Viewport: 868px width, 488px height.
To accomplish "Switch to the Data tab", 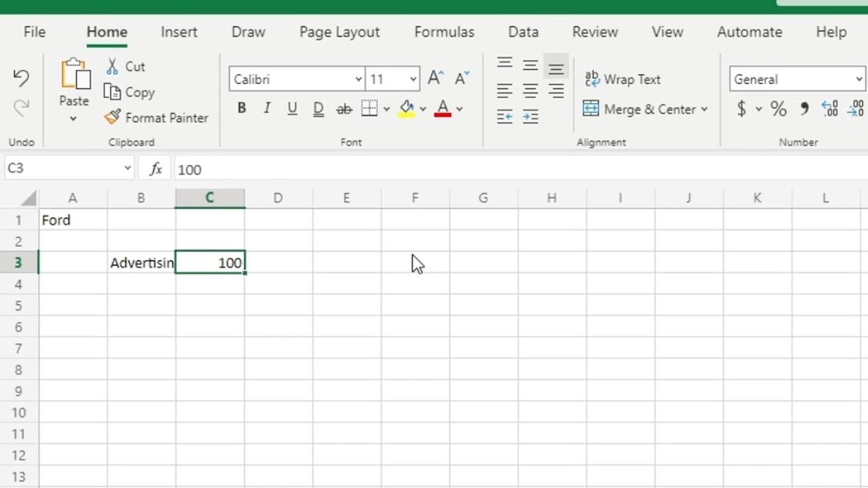I will coord(524,31).
